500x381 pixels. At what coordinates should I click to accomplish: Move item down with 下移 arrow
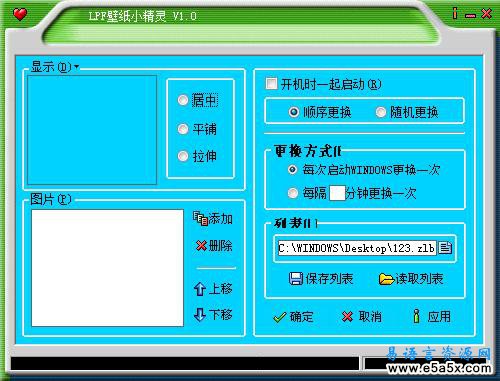pos(213,314)
